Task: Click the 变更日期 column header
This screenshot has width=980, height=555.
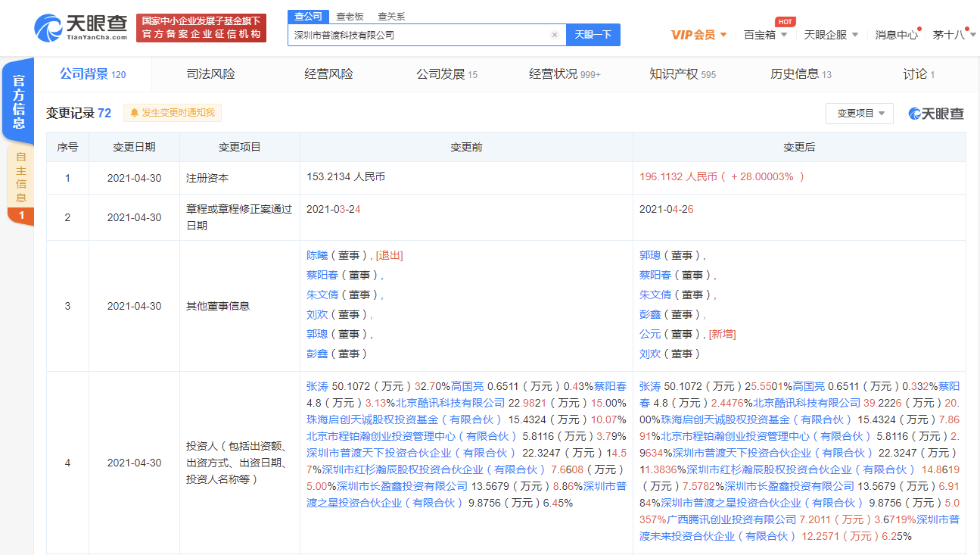Action: coord(134,148)
